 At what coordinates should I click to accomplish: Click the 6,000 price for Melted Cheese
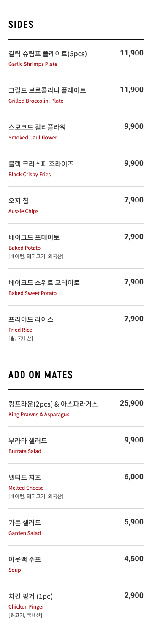tap(134, 477)
